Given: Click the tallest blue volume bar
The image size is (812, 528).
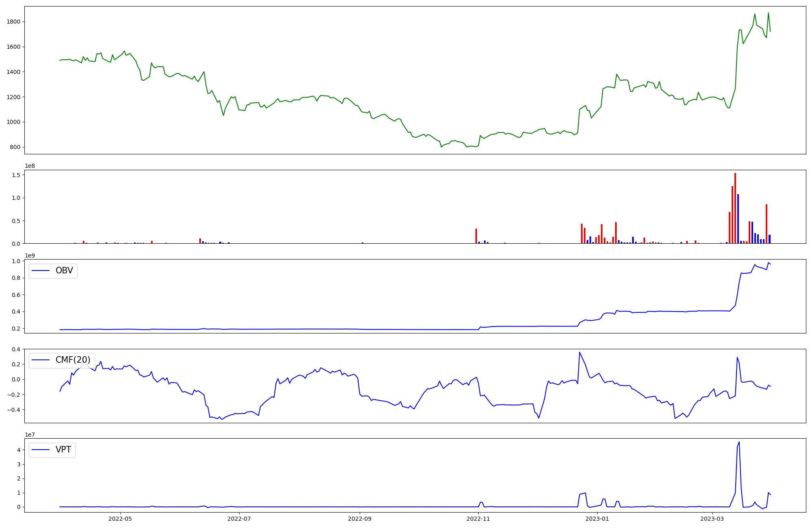Looking at the screenshot, I should click(738, 219).
